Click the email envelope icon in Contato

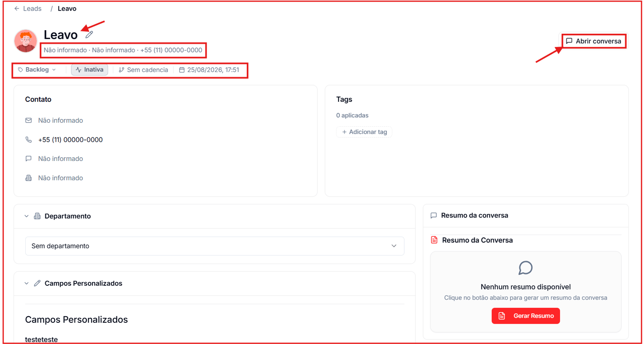point(29,120)
